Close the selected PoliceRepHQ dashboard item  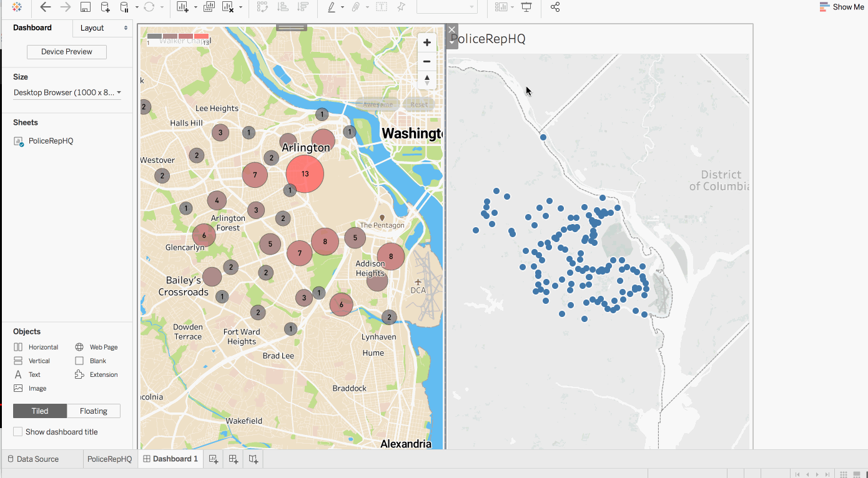pos(452,29)
